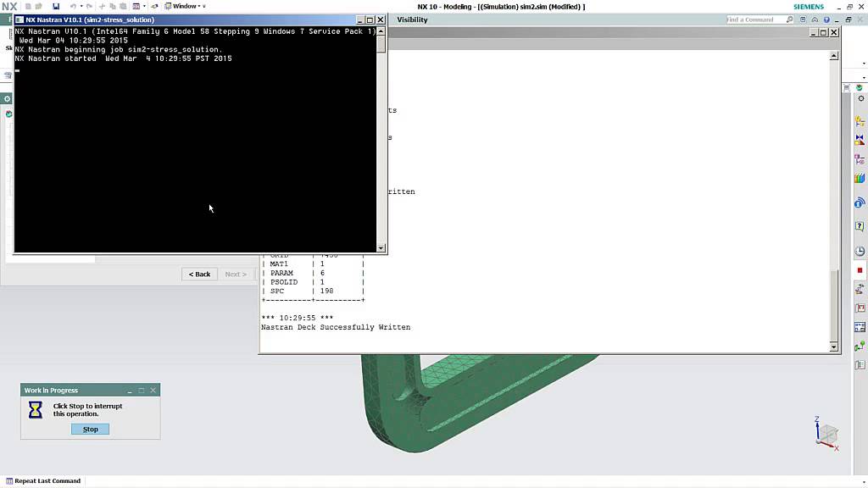Screen dimensions: 868x488
Task: Click the blue process grid icon in resource bar
Action: pos(860,327)
